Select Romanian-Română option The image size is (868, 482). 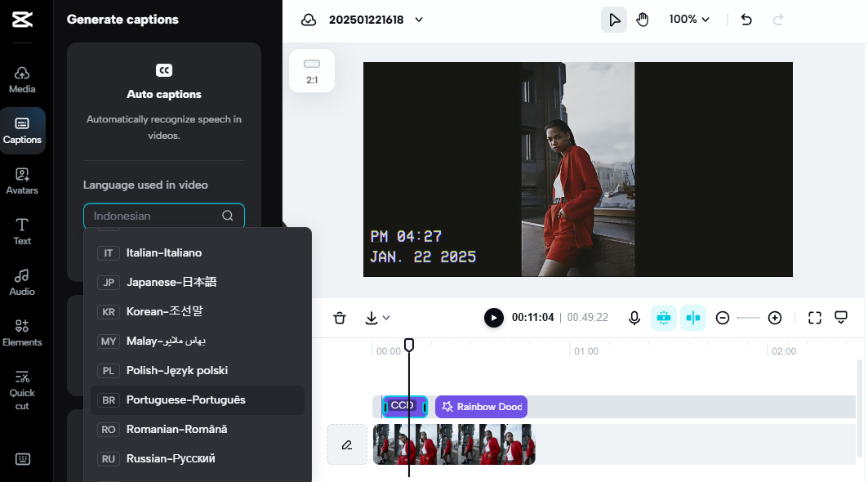click(198, 430)
